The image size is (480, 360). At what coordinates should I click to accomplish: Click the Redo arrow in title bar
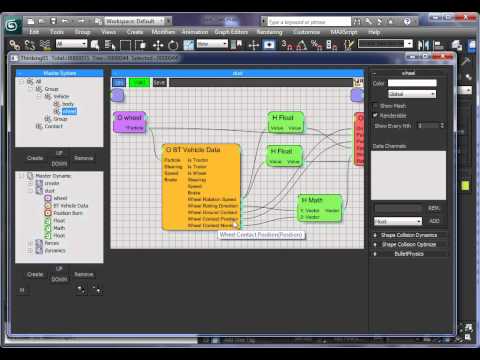point(81,21)
